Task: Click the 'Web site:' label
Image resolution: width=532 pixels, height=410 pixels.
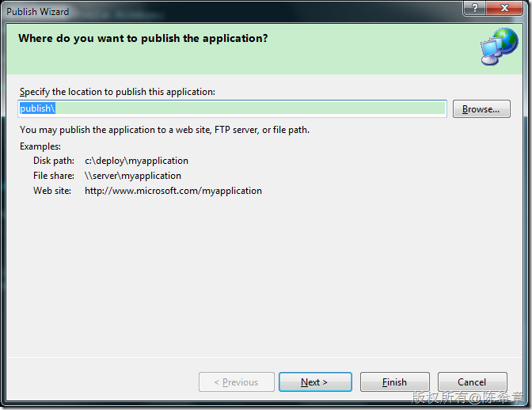Action: [x=52, y=191]
